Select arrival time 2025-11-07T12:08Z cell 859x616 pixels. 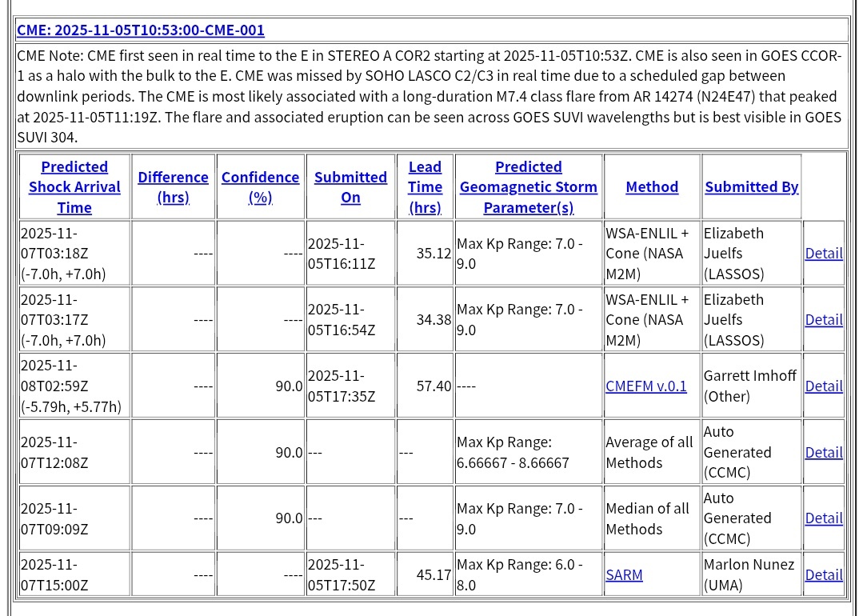74,452
